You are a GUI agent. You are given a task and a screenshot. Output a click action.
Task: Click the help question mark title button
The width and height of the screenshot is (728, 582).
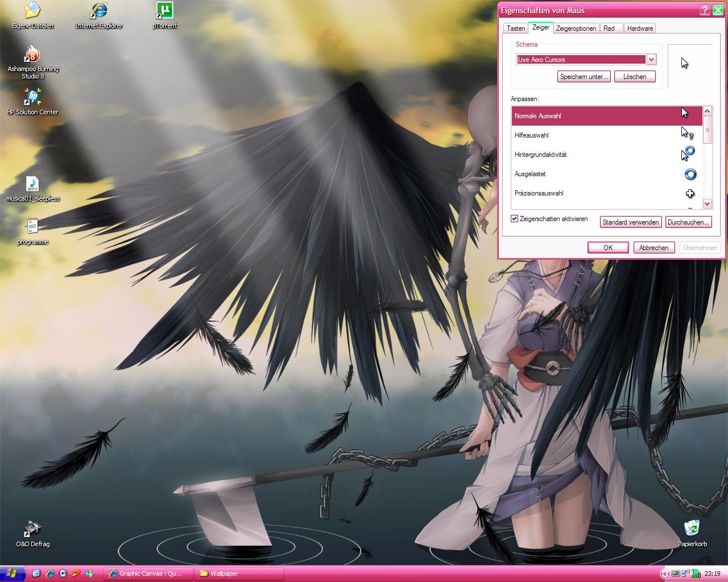[704, 10]
